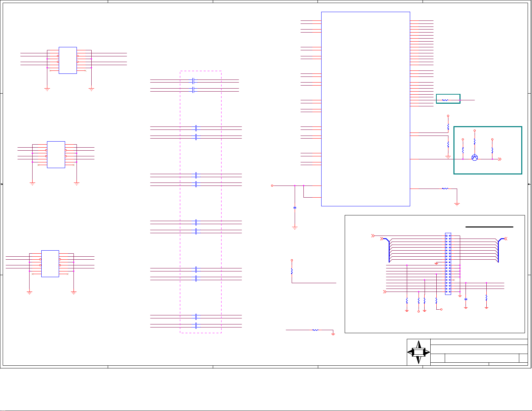Click the no-connect cross on the pin header
This screenshot has height=411, width=532.
point(454,280)
